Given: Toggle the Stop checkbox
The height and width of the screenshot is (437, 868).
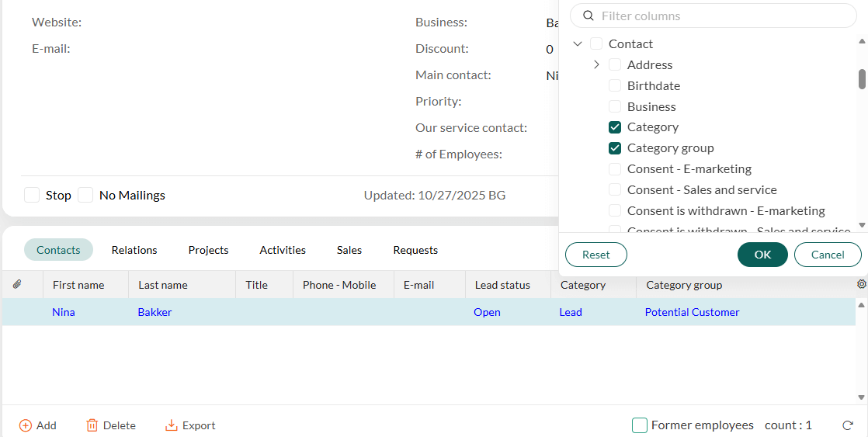Looking at the screenshot, I should 32,195.
